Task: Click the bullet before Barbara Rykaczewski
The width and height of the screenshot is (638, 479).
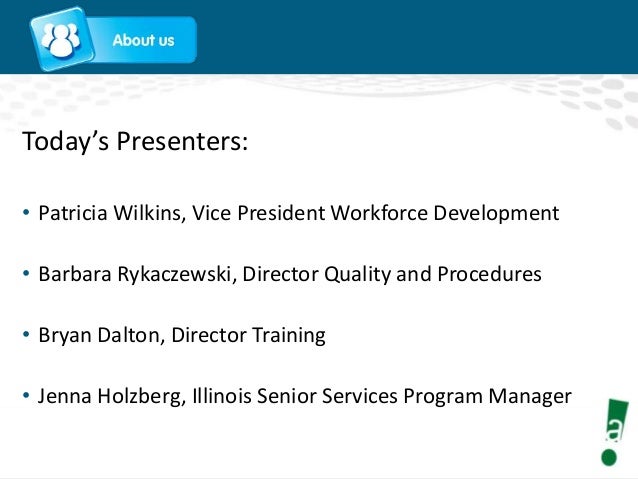Action: (26, 273)
